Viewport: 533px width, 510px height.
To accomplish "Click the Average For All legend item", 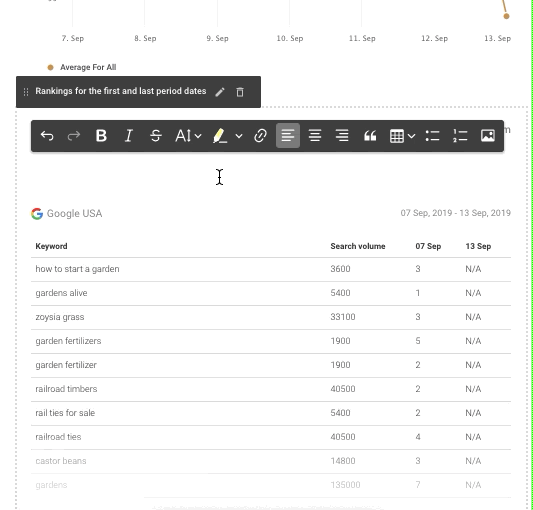I will [x=82, y=67].
